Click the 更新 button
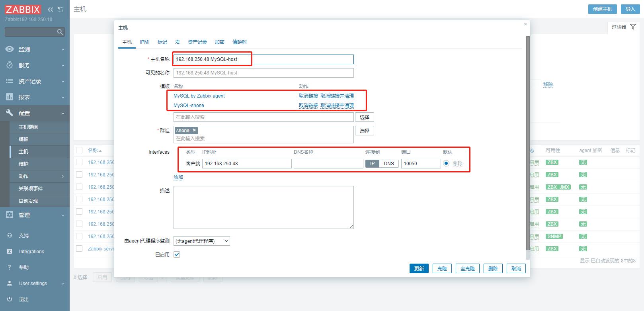The image size is (644, 311). (x=419, y=268)
